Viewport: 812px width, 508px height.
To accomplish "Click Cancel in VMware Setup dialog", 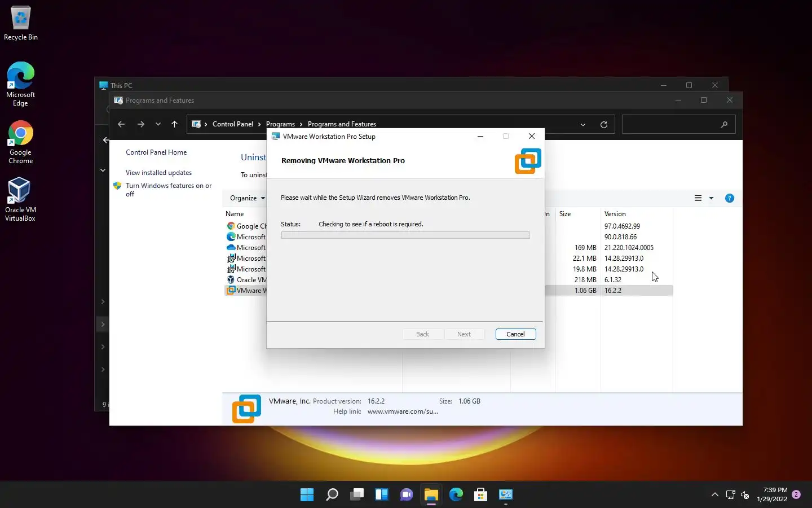I will pos(515,334).
